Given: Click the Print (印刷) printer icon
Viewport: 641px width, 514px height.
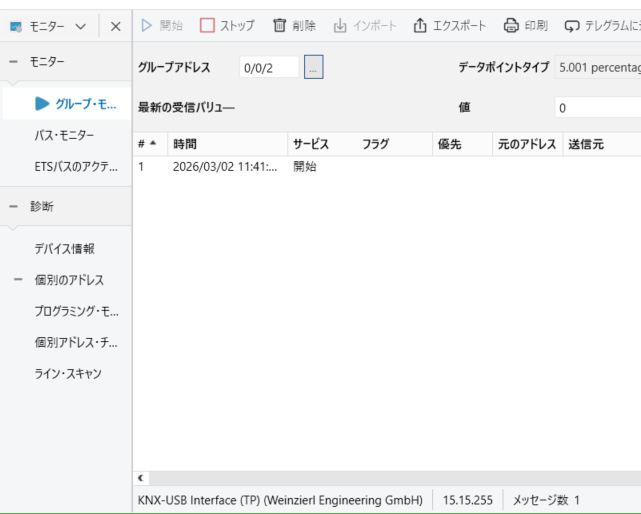Looking at the screenshot, I should [511, 25].
